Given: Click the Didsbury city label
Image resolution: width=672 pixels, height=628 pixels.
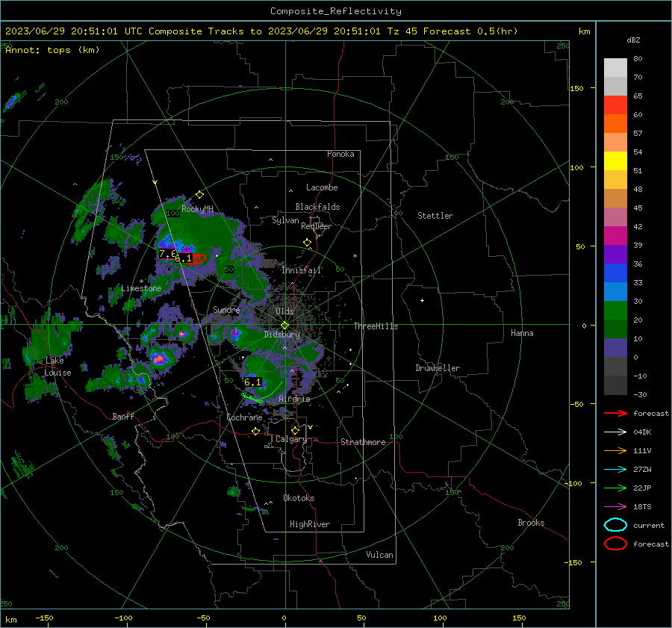Looking at the screenshot, I should tap(281, 335).
